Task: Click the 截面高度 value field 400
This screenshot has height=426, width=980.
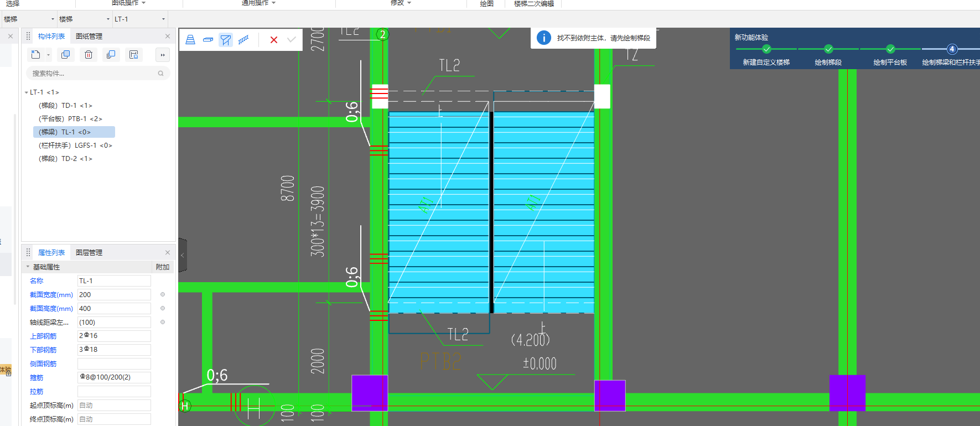Action: tap(114, 308)
